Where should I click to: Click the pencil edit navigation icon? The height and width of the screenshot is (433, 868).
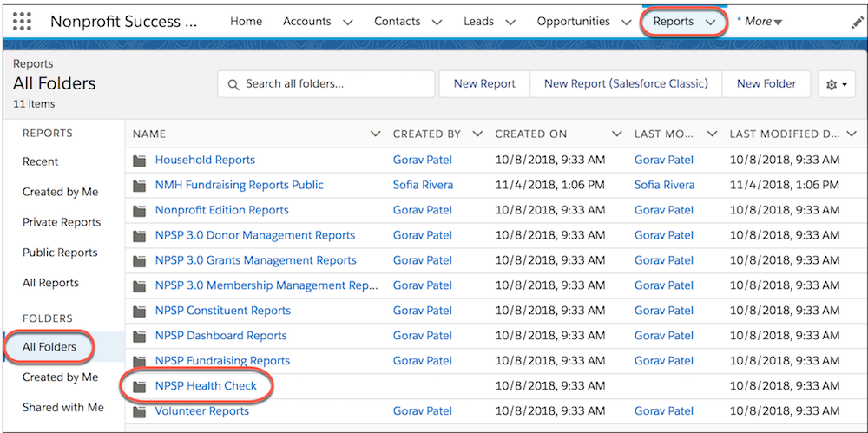857,23
